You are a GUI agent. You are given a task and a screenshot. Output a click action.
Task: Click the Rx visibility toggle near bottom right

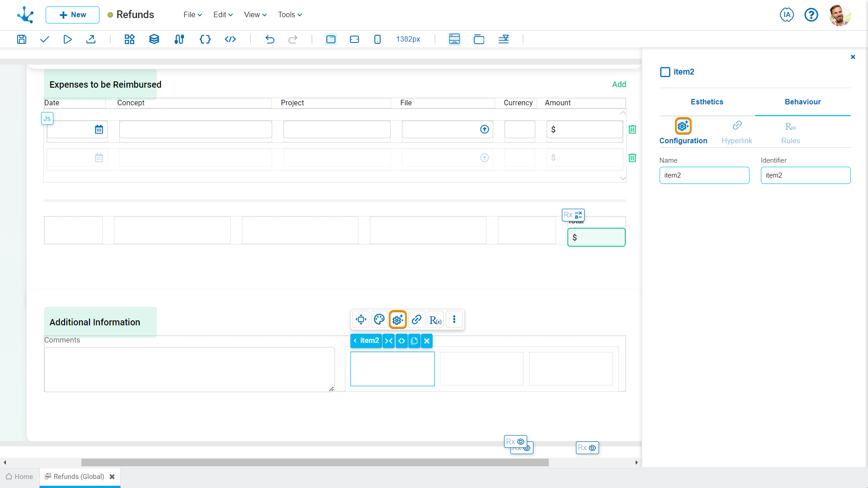pos(587,448)
